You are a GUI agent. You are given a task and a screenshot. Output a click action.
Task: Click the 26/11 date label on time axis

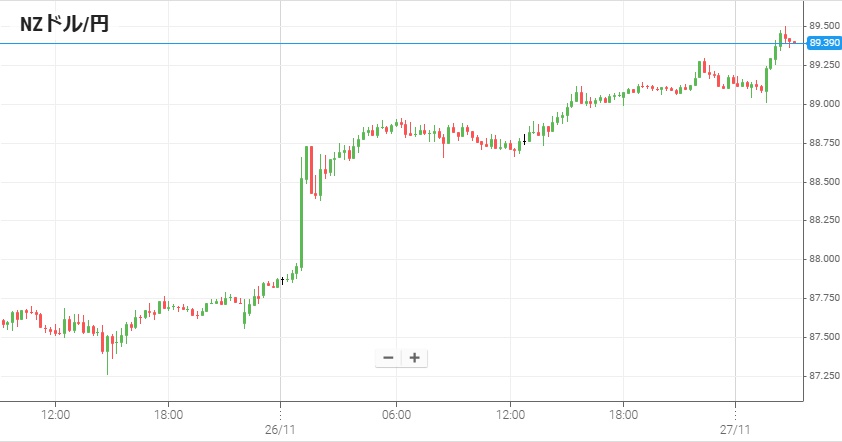(281, 428)
